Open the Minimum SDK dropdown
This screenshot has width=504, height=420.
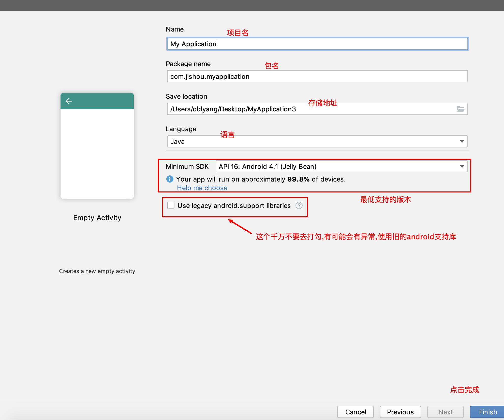tap(342, 166)
